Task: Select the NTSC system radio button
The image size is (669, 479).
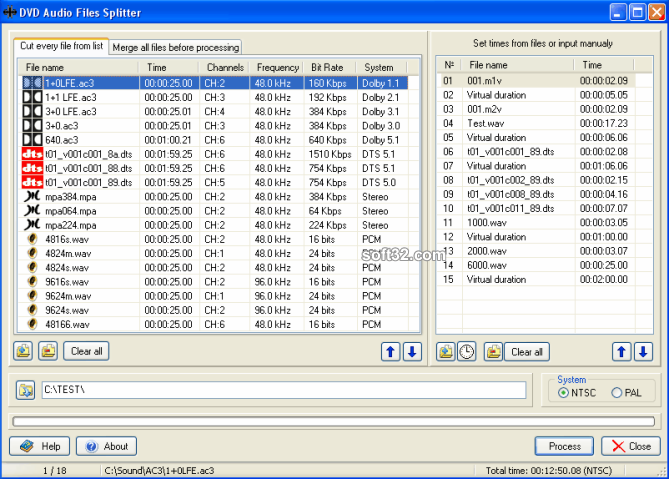Action: coord(563,393)
